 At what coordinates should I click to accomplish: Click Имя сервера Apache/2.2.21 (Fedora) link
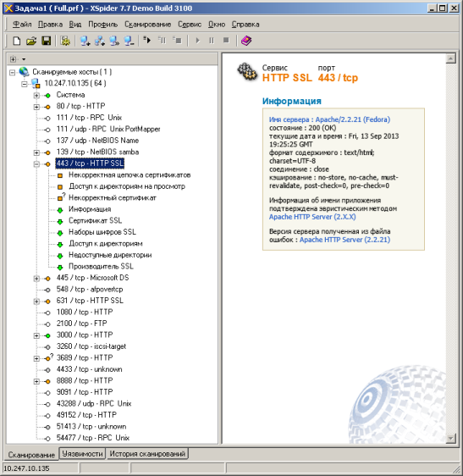coord(329,119)
